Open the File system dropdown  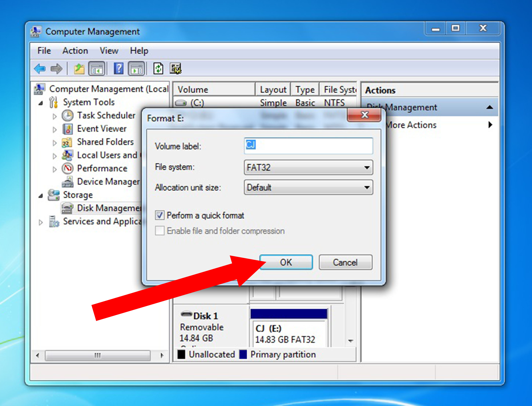click(x=308, y=167)
